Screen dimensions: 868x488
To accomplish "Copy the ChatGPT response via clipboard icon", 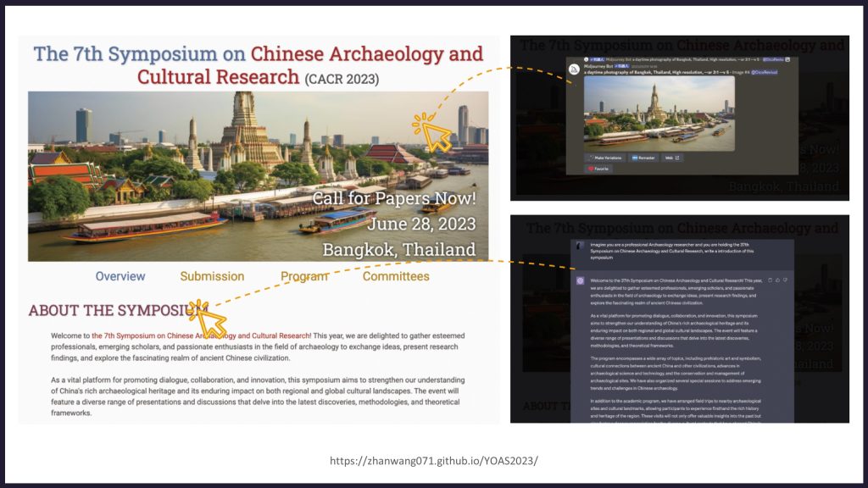I will (x=768, y=280).
